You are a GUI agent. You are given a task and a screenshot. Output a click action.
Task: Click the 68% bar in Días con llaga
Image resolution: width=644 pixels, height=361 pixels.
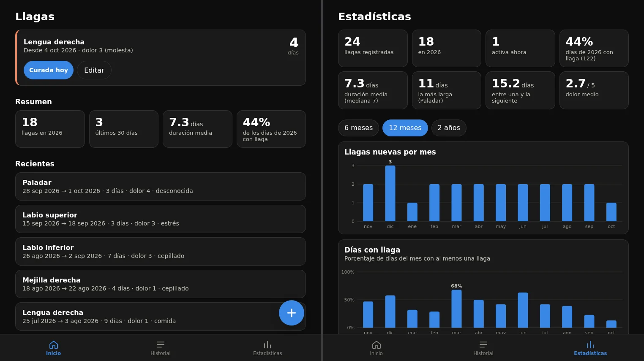click(x=456, y=309)
